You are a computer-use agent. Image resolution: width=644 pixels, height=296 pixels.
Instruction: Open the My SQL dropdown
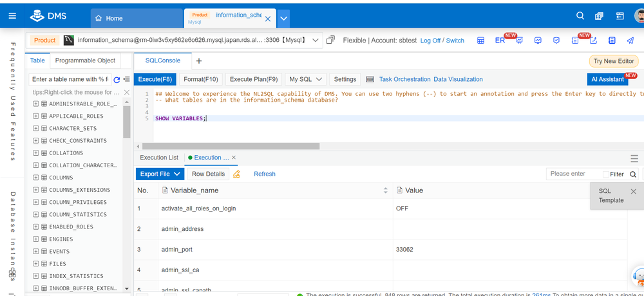tap(305, 79)
